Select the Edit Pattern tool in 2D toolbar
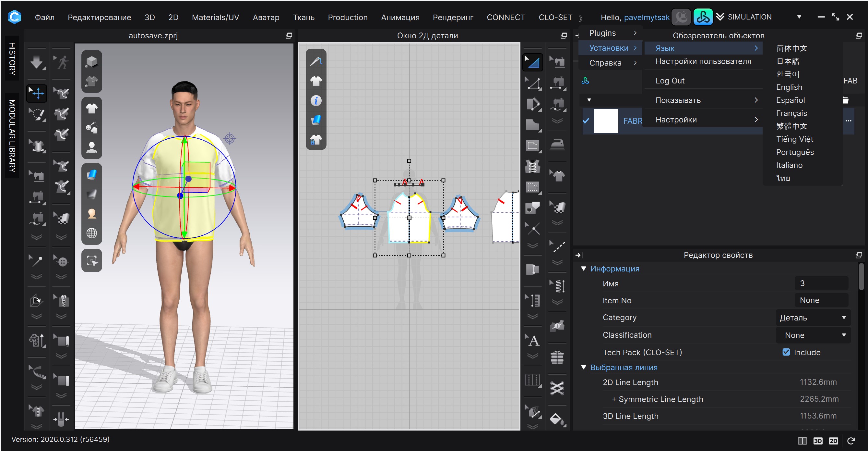The height and width of the screenshot is (451, 868). click(x=532, y=62)
